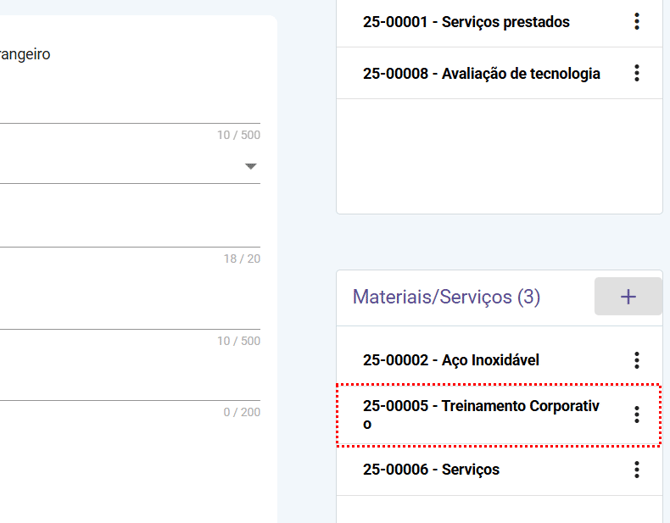
Task: Open options menu for 25-00001 Serviços prestados
Action: click(x=636, y=22)
